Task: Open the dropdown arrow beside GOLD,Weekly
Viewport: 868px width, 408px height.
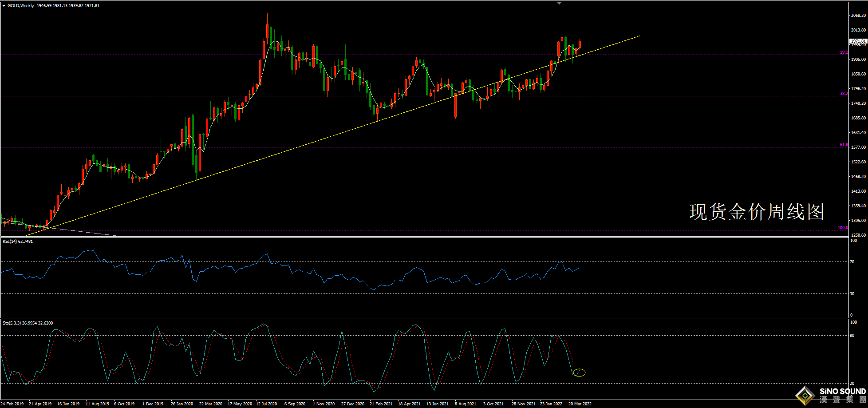Action: (4, 6)
